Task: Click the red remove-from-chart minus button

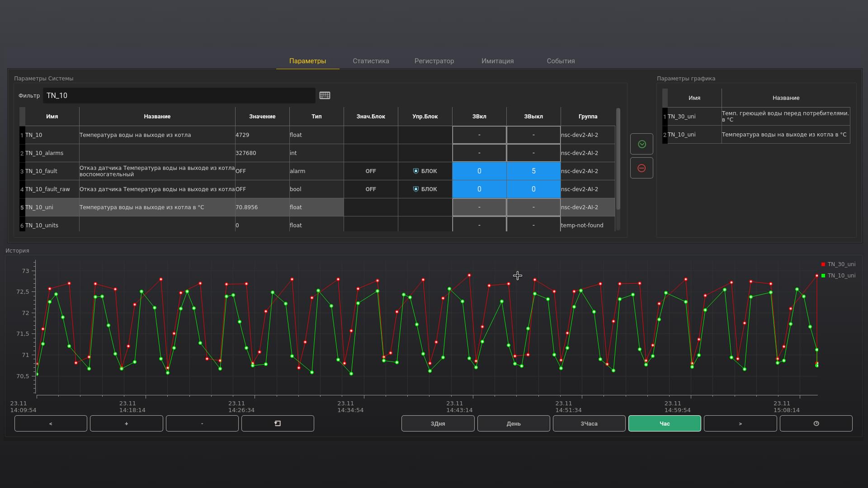Action: pyautogui.click(x=642, y=168)
